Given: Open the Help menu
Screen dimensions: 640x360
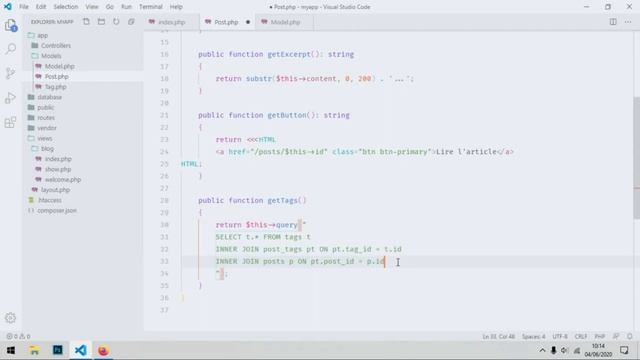Looking at the screenshot, I should pos(176,7).
